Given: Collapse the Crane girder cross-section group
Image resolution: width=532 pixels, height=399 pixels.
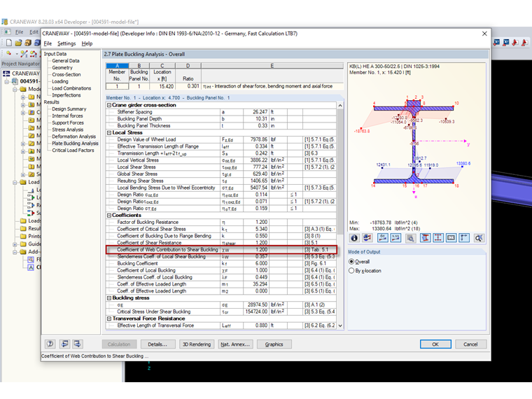Looking at the screenshot, I should [109, 105].
